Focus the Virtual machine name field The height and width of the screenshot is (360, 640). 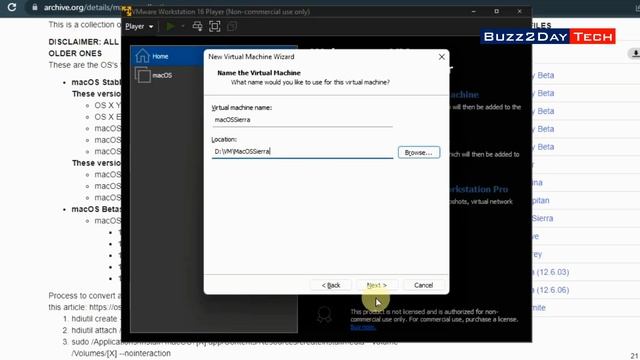(x=302, y=120)
